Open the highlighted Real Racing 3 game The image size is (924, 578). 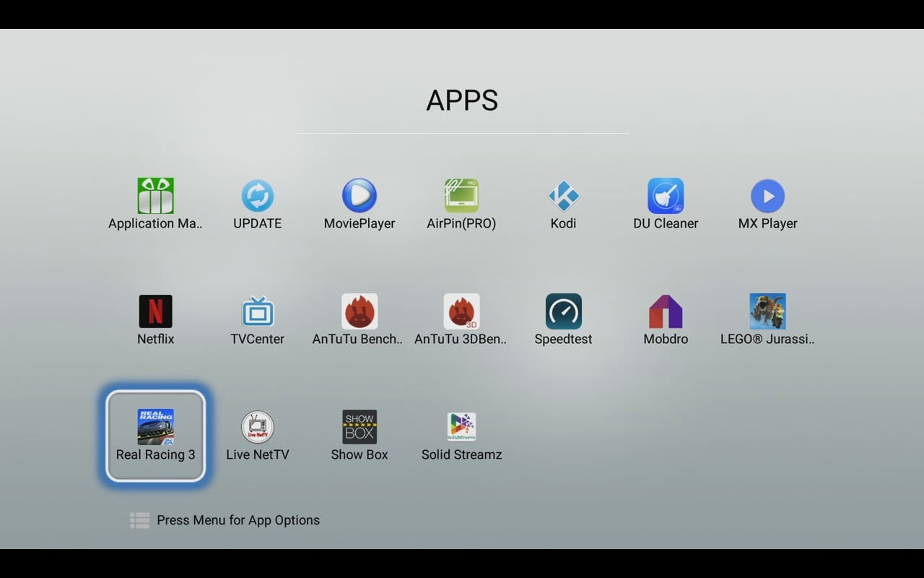pyautogui.click(x=155, y=435)
